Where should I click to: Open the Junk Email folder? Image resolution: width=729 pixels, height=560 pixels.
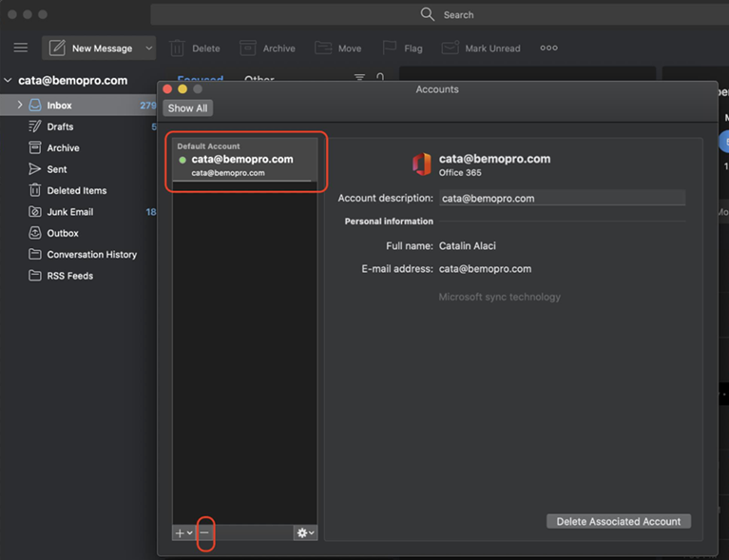[x=78, y=212]
